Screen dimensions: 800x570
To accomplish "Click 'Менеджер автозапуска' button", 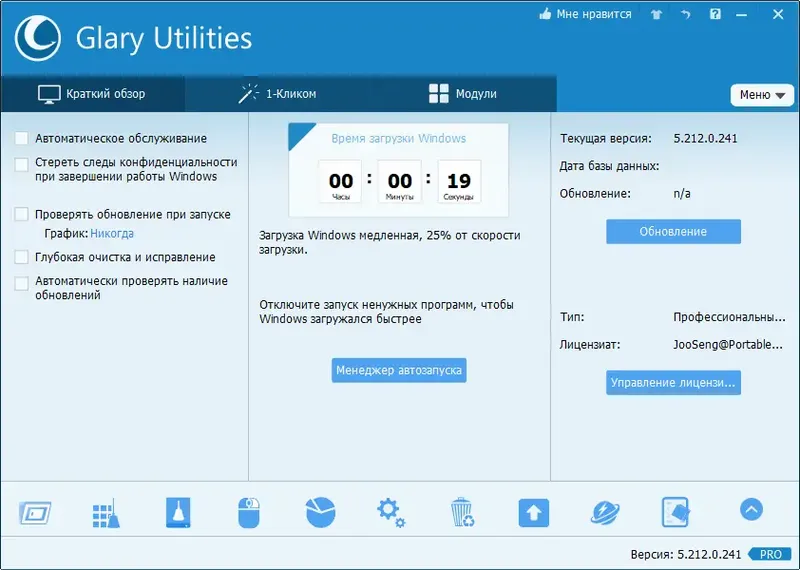I will tap(399, 370).
